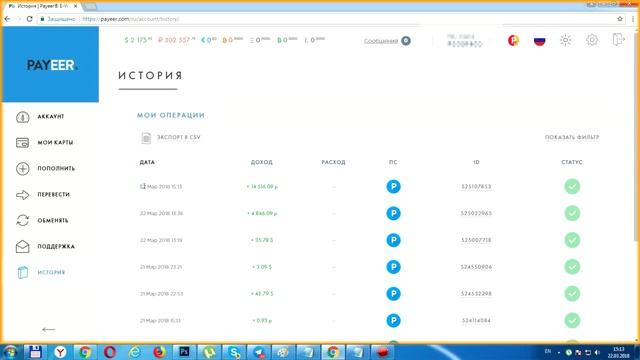The height and width of the screenshot is (360, 640).
Task: Open language selector with Russian flag
Action: click(540, 40)
